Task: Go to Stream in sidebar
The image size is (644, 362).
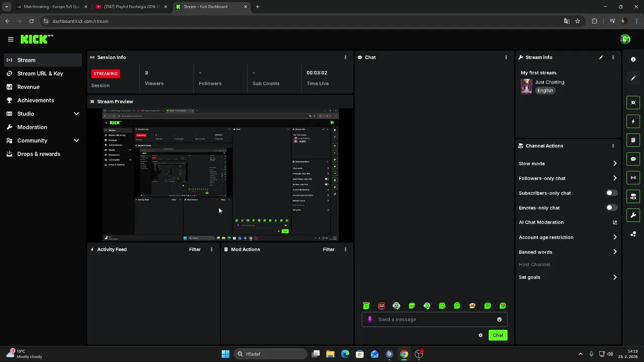Action: (43, 60)
